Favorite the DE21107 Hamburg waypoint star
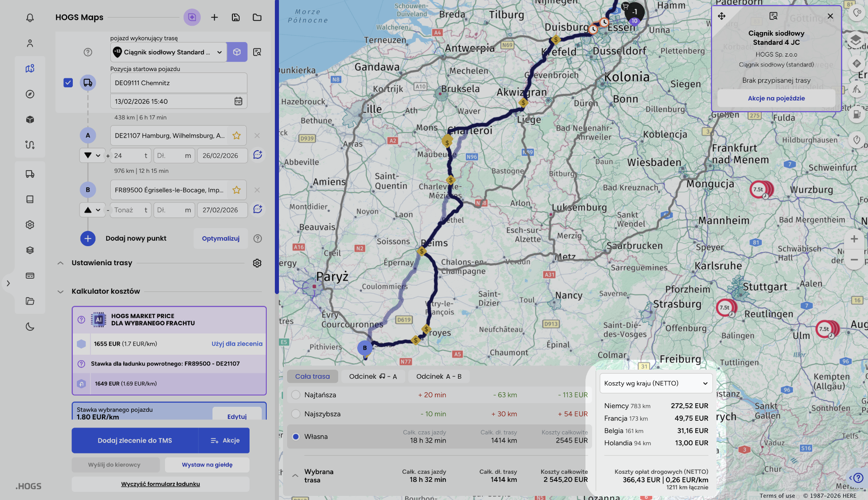The height and width of the screenshot is (500, 868). pos(236,135)
